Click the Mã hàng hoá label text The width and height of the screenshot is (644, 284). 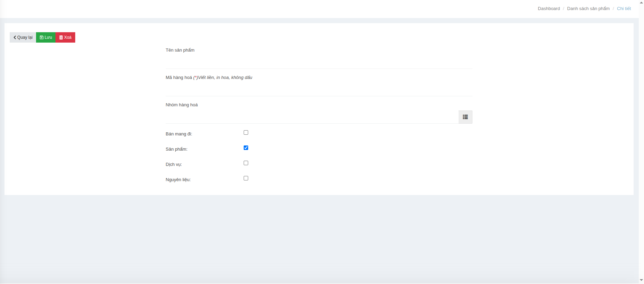[179, 78]
